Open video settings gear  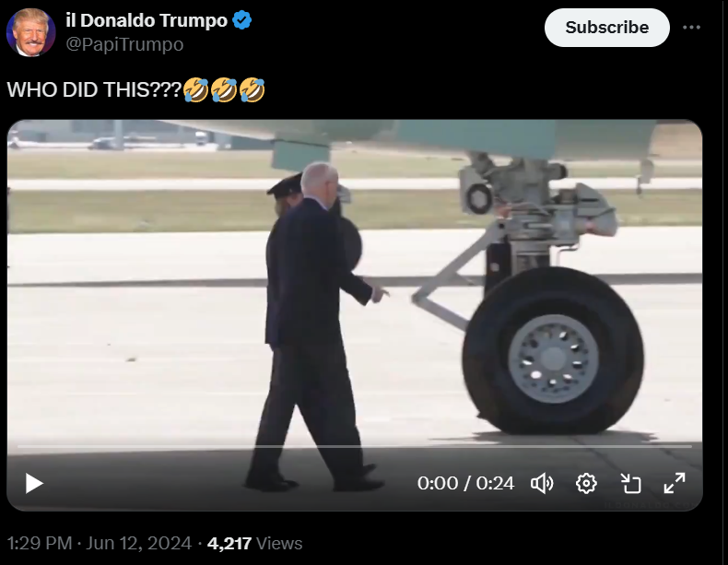[586, 483]
